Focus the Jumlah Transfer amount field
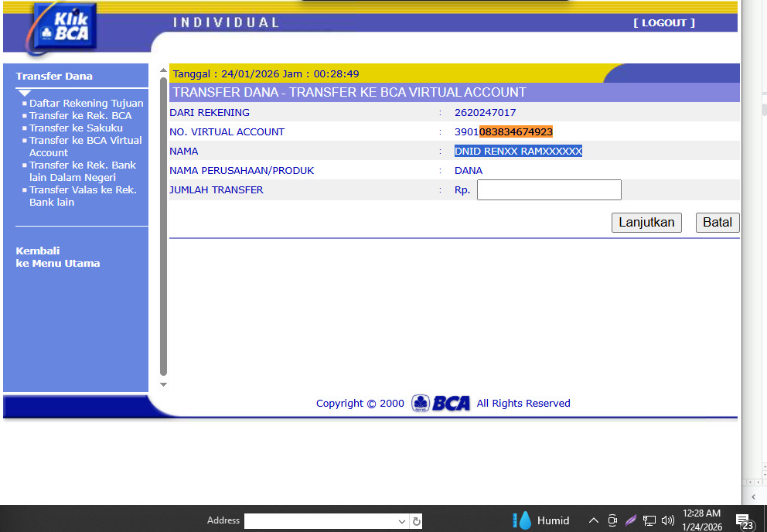 549,190
